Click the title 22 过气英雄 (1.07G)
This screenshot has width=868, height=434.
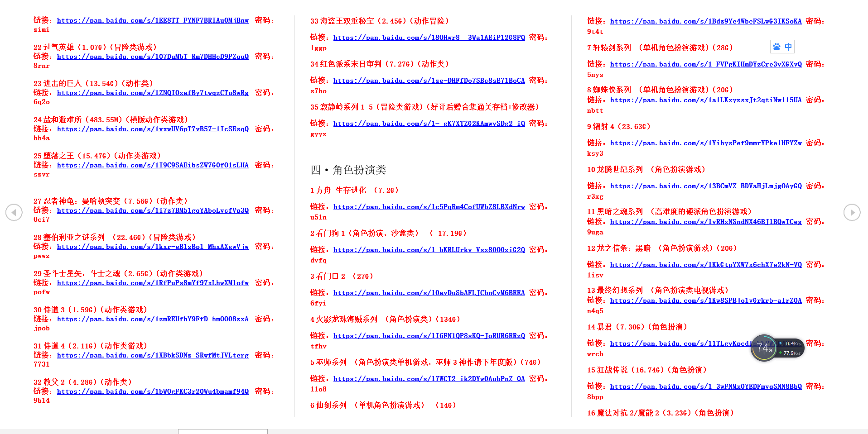pos(95,47)
